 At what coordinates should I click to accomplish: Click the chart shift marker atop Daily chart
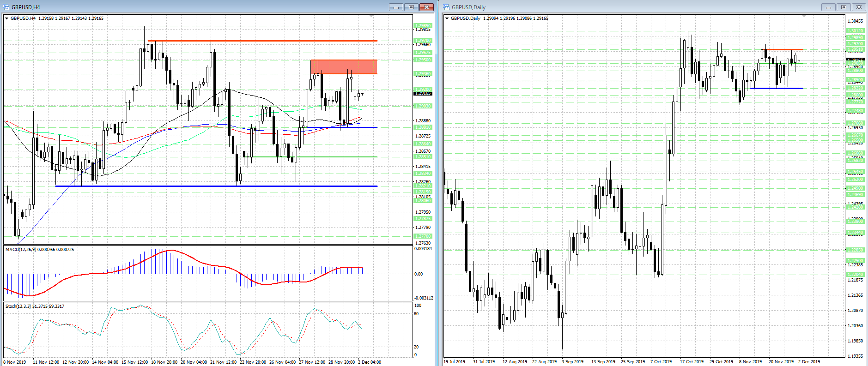(x=804, y=16)
